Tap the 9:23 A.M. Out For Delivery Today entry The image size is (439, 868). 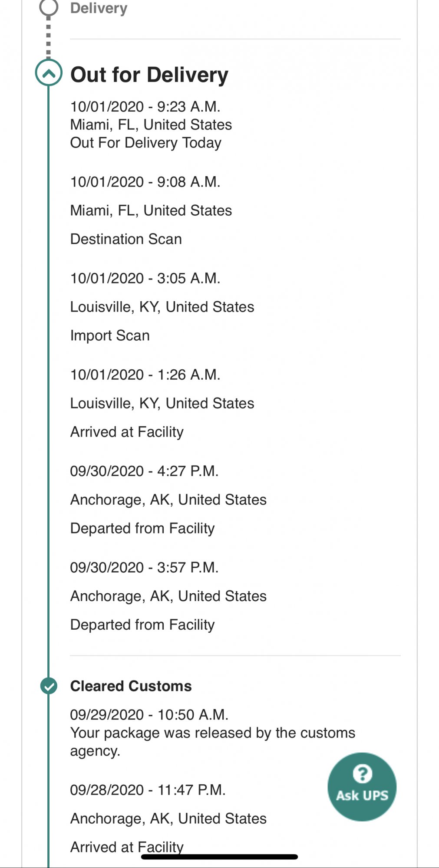[151, 125]
